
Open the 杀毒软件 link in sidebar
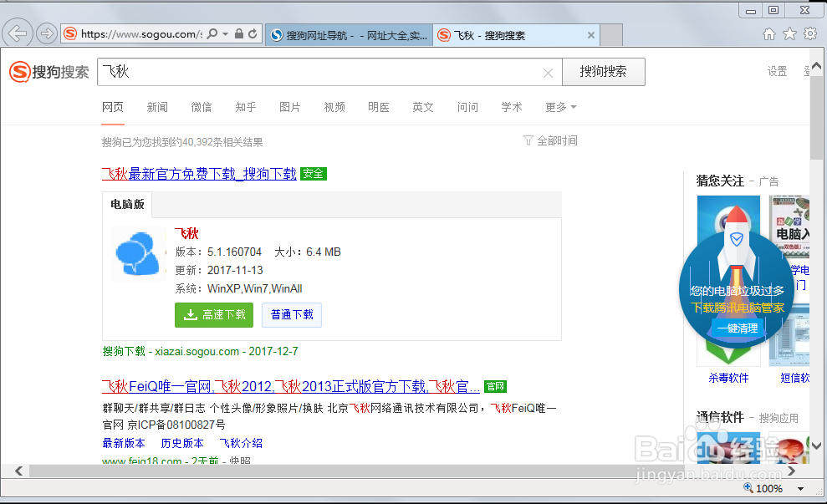coord(728,378)
